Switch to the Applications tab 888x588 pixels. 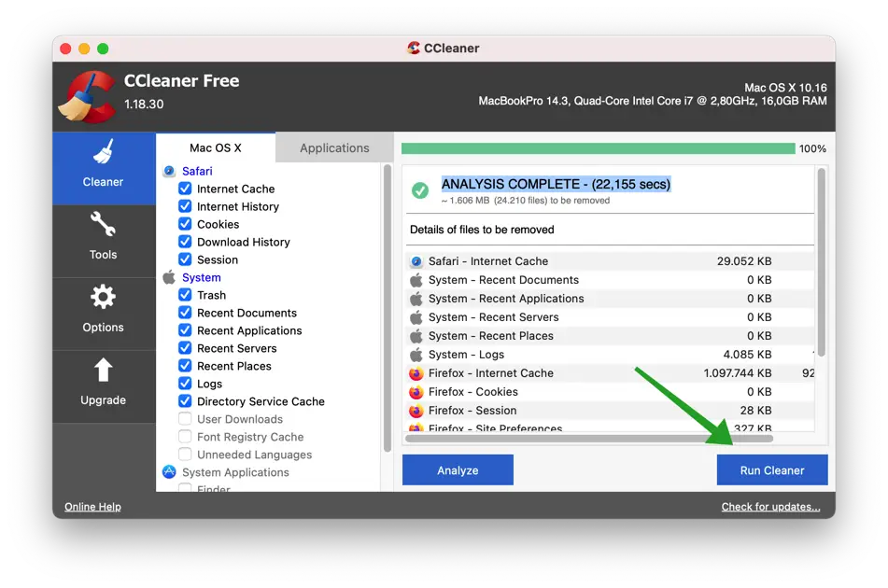[334, 147]
